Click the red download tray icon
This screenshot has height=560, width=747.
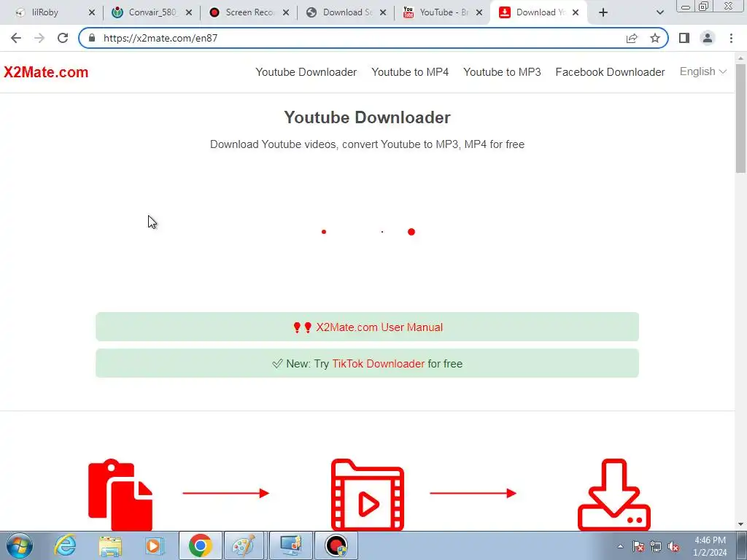point(614,494)
